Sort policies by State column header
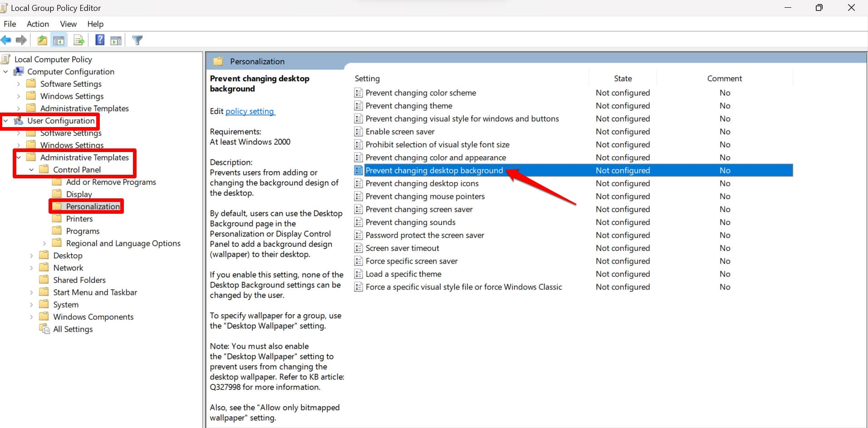Viewport: 868px width, 428px height. click(623, 79)
